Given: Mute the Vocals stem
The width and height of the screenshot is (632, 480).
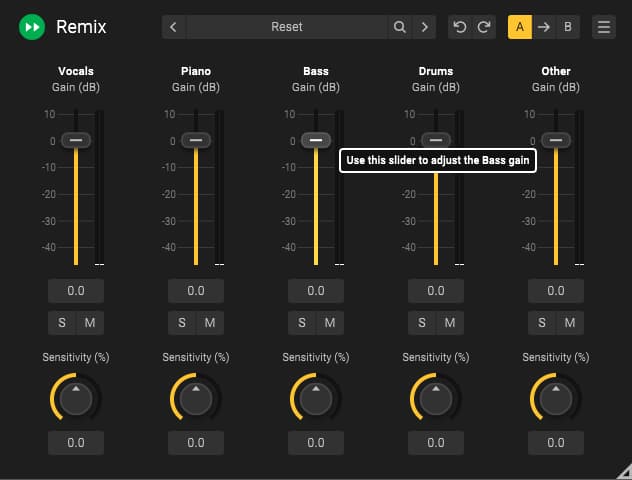Looking at the screenshot, I should pos(90,322).
